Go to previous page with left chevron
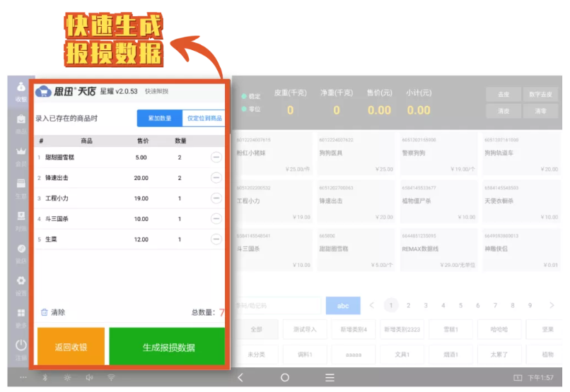 point(372,306)
